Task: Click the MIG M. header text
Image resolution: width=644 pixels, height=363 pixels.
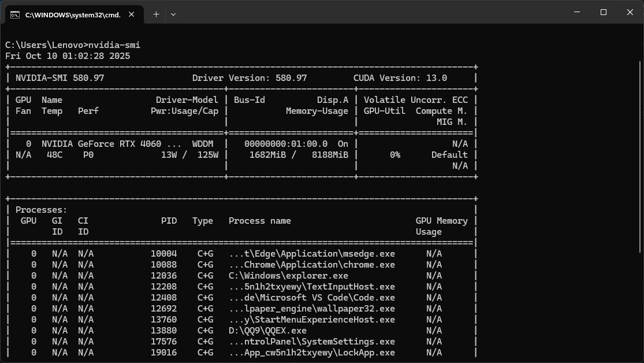Action: (452, 122)
